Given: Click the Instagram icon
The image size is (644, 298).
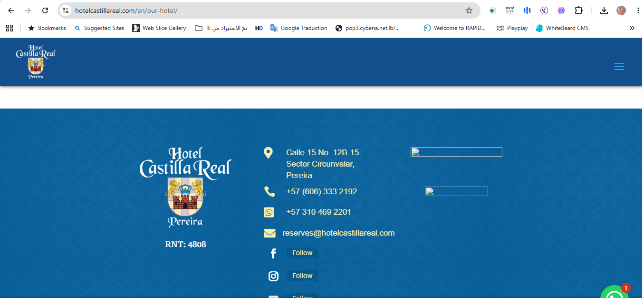Looking at the screenshot, I should 273,276.
